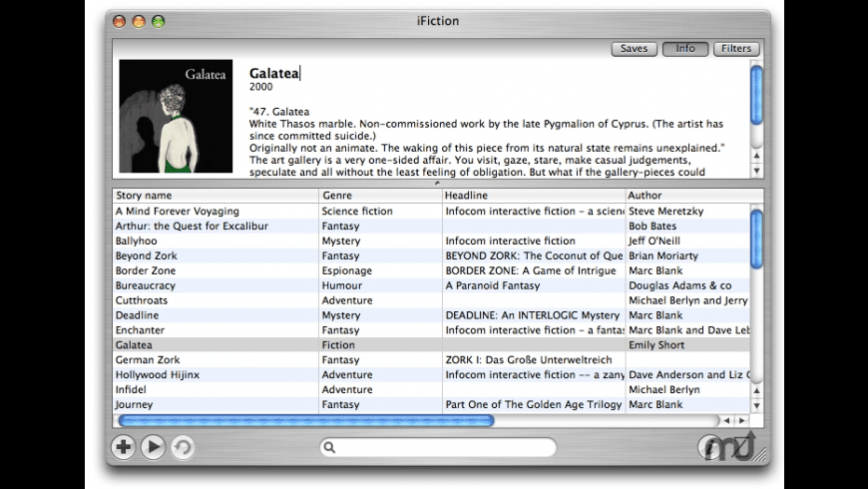Click the description pane scroll down arrow
Viewport: 868px width, 489px height.
pos(756,171)
